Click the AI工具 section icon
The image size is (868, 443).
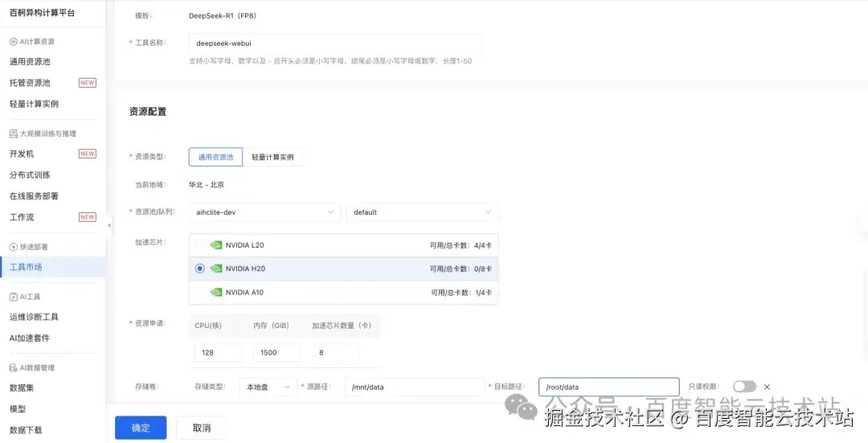14,297
